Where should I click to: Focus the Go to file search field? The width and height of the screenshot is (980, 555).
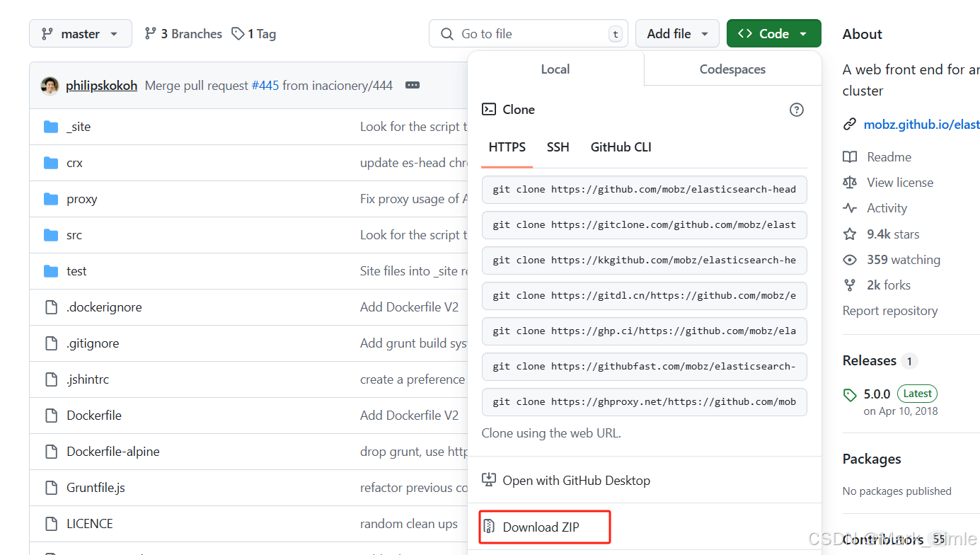[x=529, y=33]
